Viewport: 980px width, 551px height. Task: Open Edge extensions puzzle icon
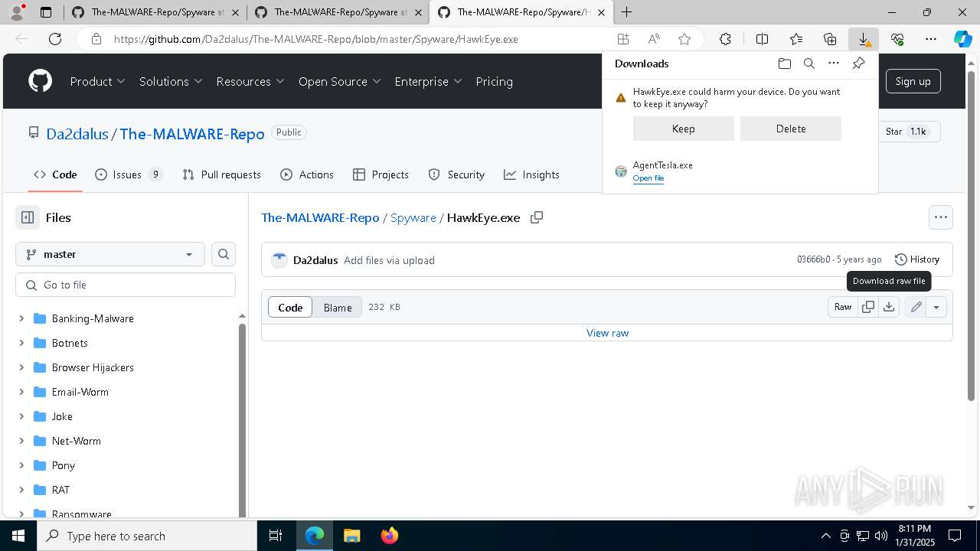pyautogui.click(x=725, y=39)
